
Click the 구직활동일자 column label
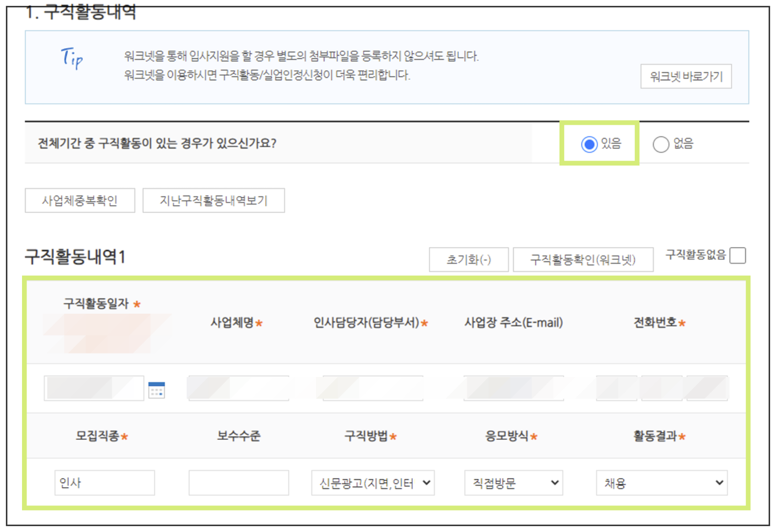(x=96, y=303)
